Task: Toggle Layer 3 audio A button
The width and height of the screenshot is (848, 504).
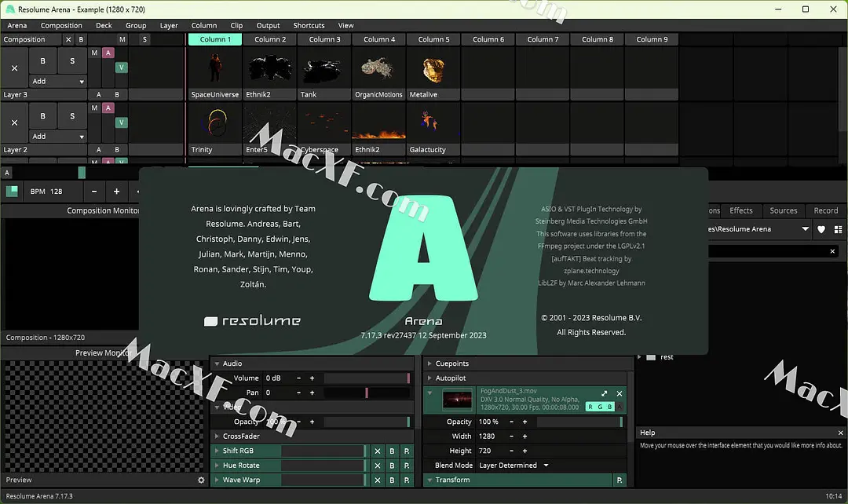Action: pyautogui.click(x=108, y=53)
